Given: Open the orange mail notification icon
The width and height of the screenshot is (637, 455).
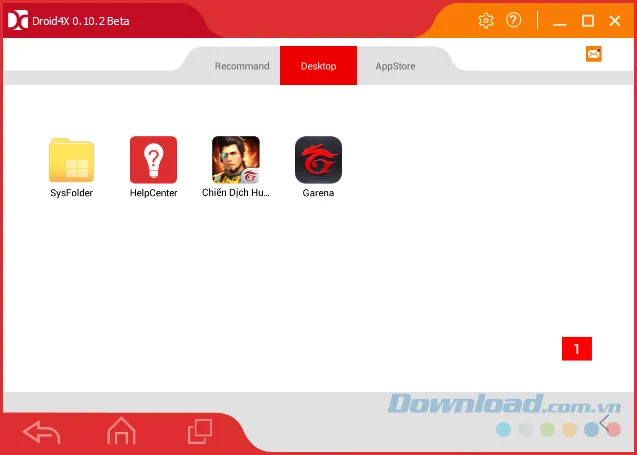Looking at the screenshot, I should [x=594, y=54].
